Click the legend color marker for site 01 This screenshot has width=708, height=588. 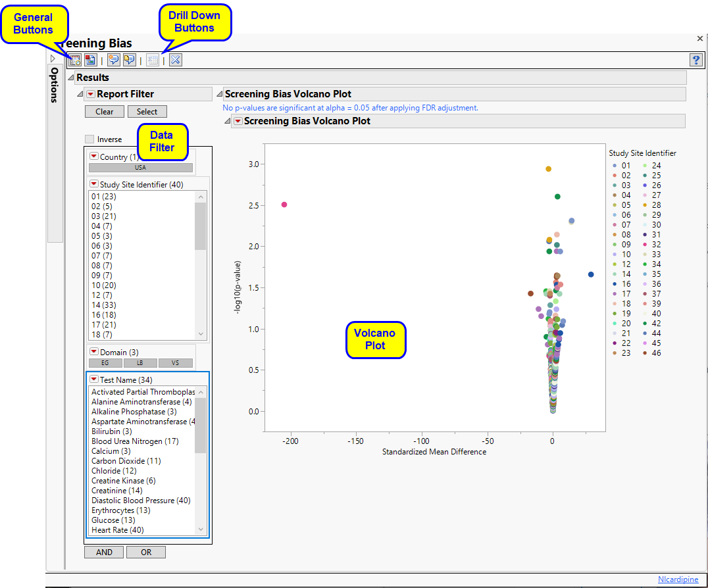(x=615, y=166)
